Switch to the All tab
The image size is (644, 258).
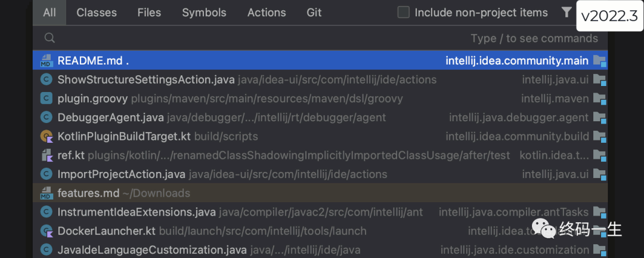pyautogui.click(x=49, y=13)
